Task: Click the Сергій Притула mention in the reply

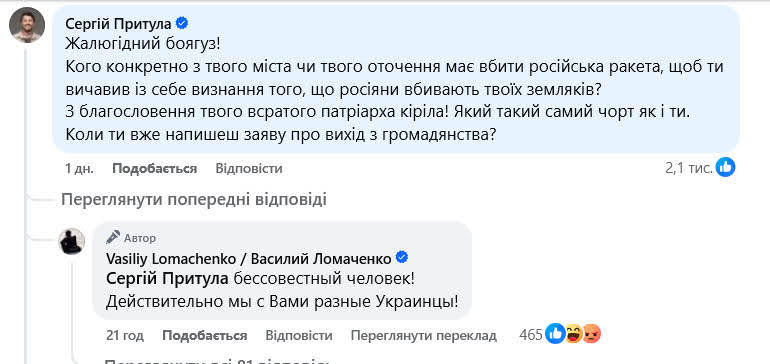Action: (x=167, y=279)
